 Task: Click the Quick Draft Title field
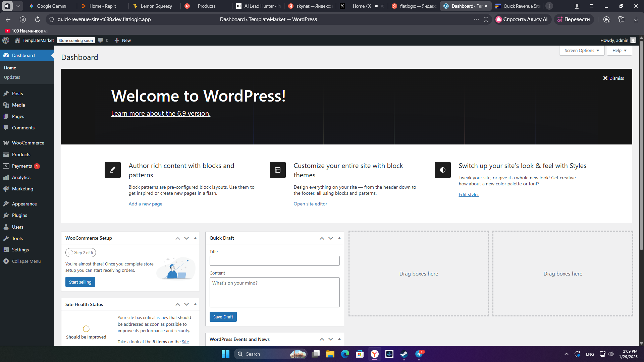click(x=274, y=261)
